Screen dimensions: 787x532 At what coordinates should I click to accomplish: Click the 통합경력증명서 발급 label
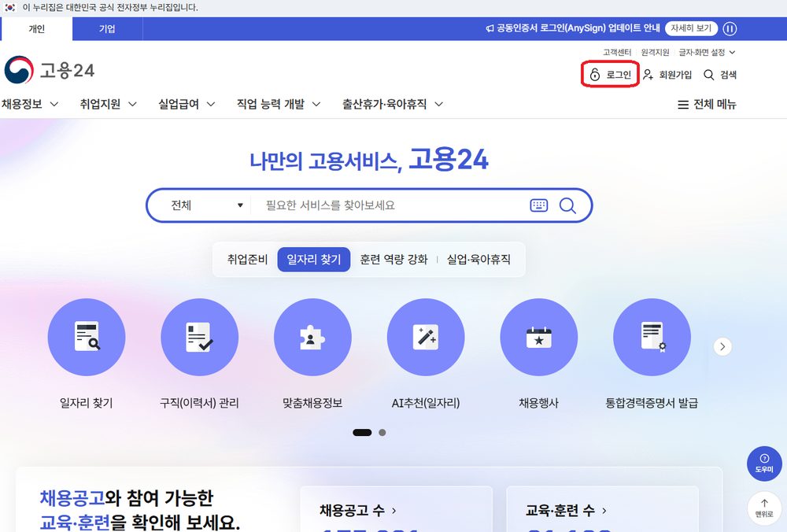pos(652,403)
